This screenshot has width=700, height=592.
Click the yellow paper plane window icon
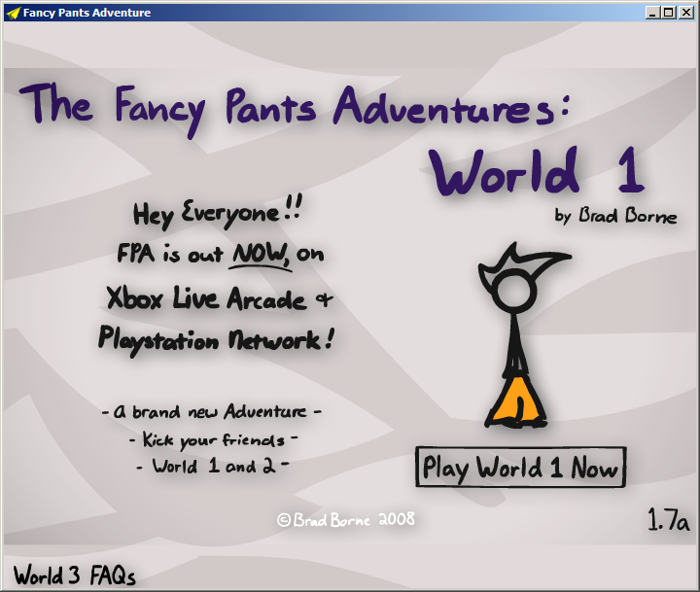tap(13, 13)
